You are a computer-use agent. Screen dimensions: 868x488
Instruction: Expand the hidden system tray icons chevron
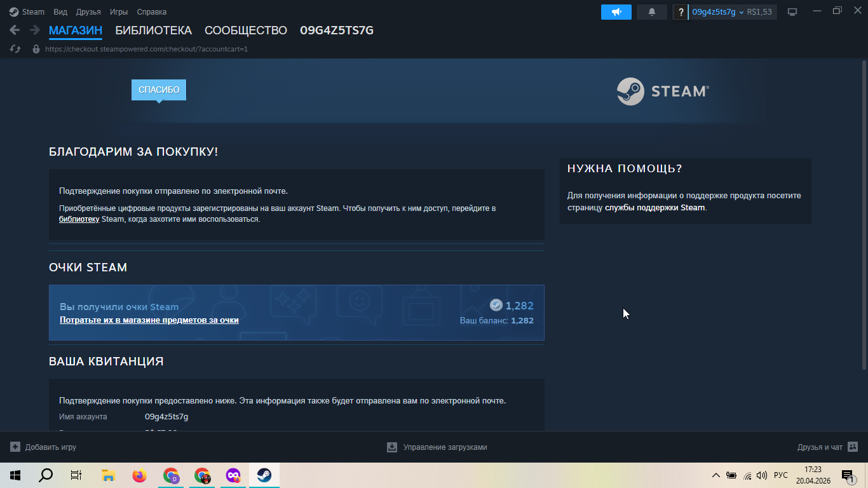[x=716, y=475]
